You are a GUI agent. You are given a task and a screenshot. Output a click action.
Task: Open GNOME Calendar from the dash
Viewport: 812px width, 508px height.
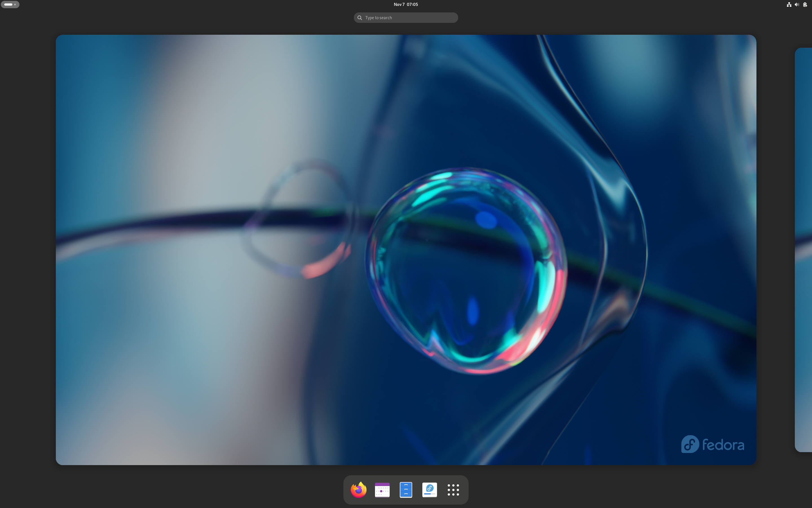(x=382, y=490)
